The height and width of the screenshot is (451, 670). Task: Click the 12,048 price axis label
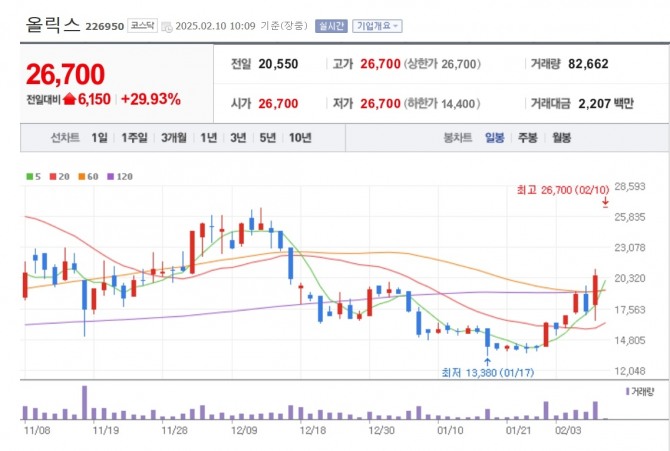[x=630, y=371]
